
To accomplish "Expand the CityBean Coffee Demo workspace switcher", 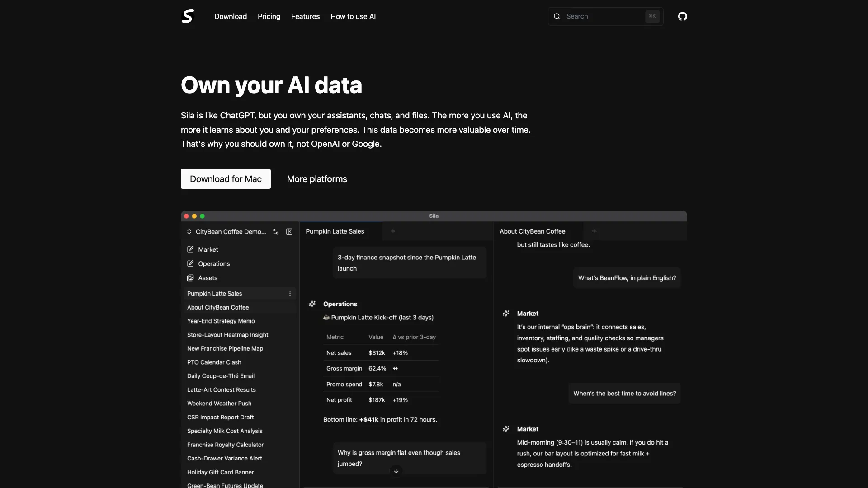I will click(x=189, y=232).
